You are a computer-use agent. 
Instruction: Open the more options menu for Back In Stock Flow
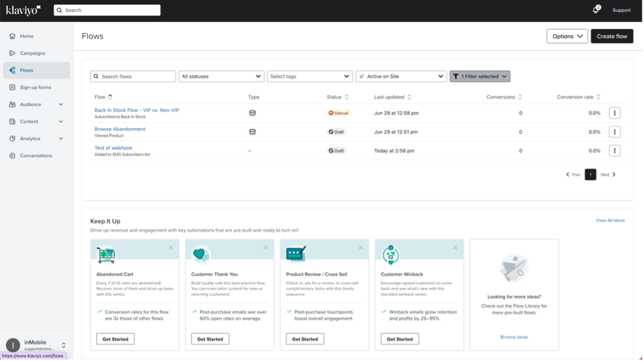click(x=615, y=113)
